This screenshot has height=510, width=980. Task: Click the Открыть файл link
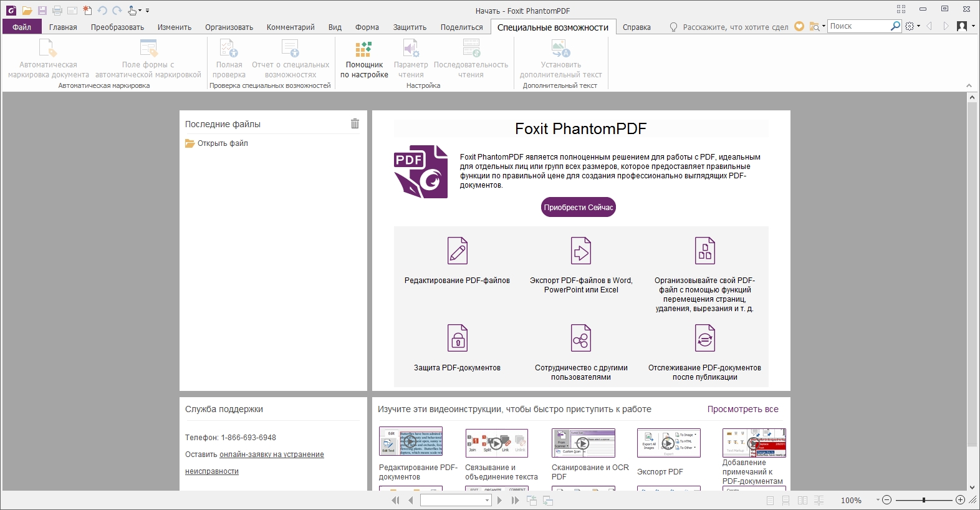(223, 143)
